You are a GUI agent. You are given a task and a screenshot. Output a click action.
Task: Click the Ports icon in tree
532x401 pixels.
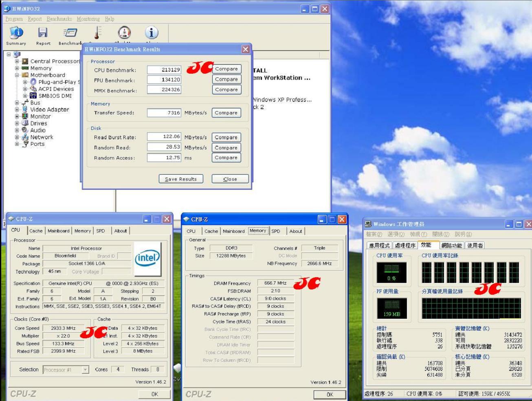25,144
